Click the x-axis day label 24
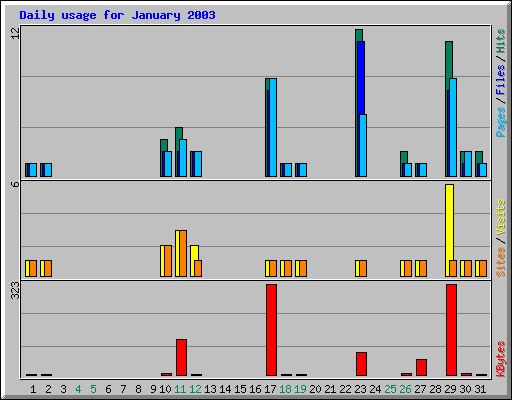Viewport: 512px width, 400px height. (x=375, y=389)
